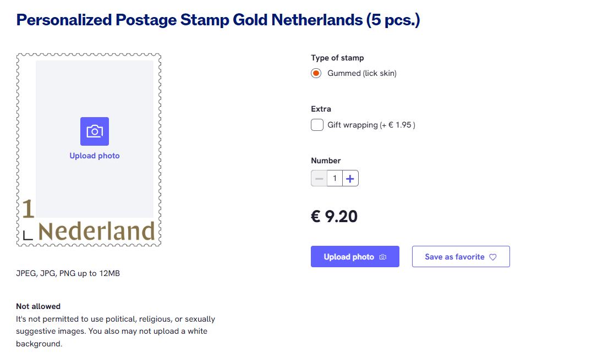Select the Gummed (lick skin) radio button
Image resolution: width=614 pixels, height=364 pixels.
[316, 73]
